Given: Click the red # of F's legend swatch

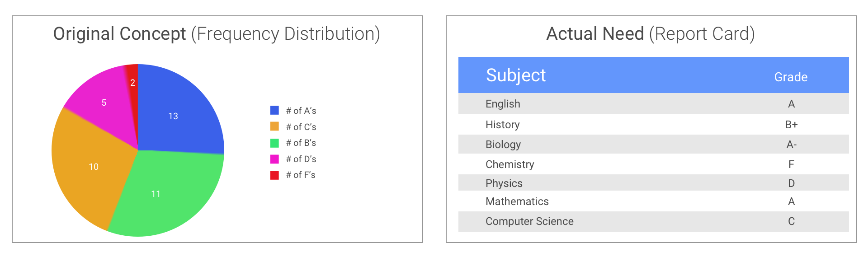Looking at the screenshot, I should point(274,175).
